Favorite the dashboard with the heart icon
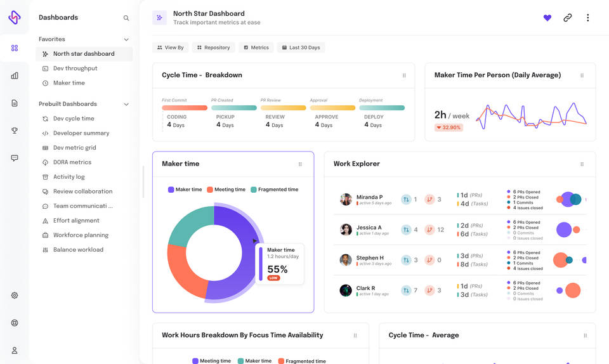 pos(547,18)
